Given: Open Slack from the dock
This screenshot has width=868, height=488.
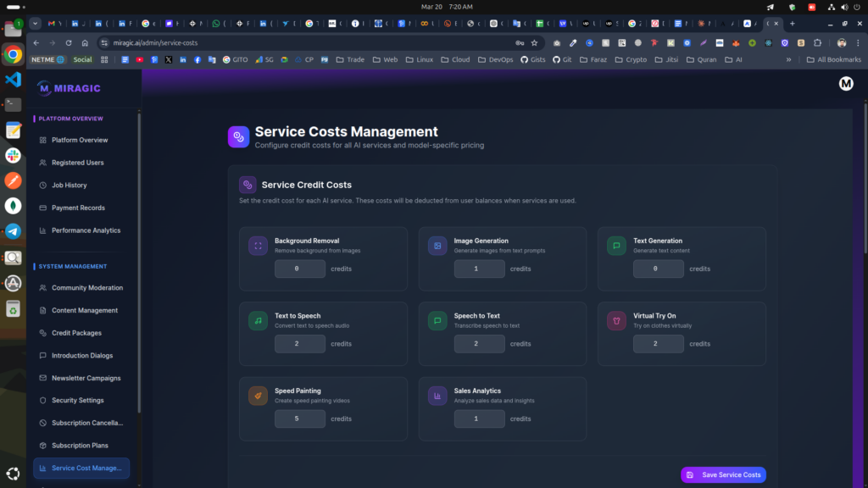Looking at the screenshot, I should click(13, 156).
